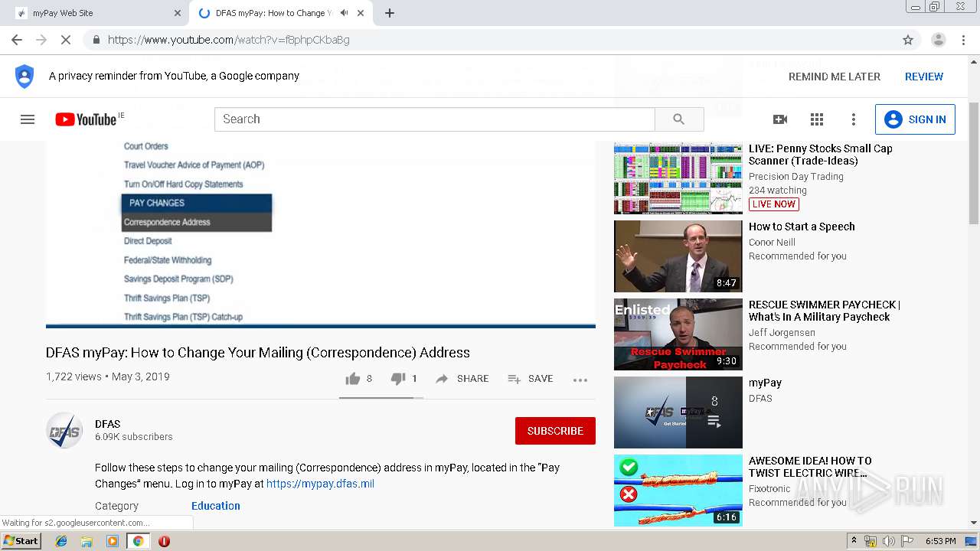Image resolution: width=980 pixels, height=551 pixels.
Task: Subscribe to the DFAS channel
Action: (x=555, y=431)
